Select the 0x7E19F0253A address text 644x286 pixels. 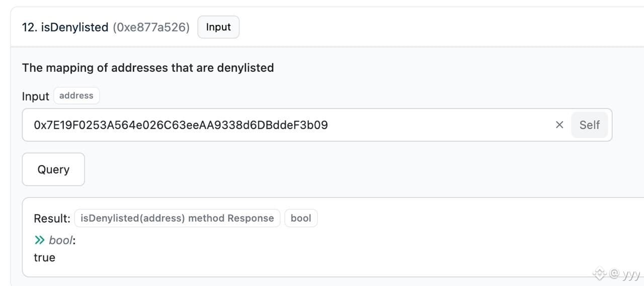point(181,125)
